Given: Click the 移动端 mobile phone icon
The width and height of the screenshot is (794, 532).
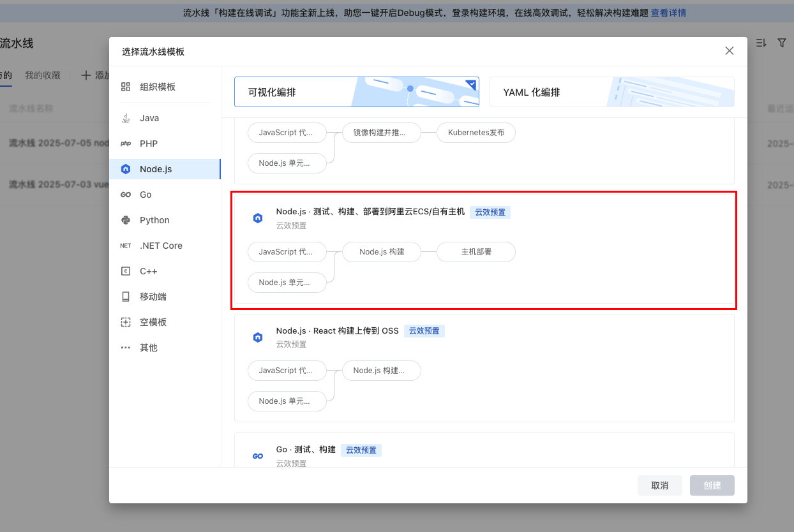Looking at the screenshot, I should point(126,297).
